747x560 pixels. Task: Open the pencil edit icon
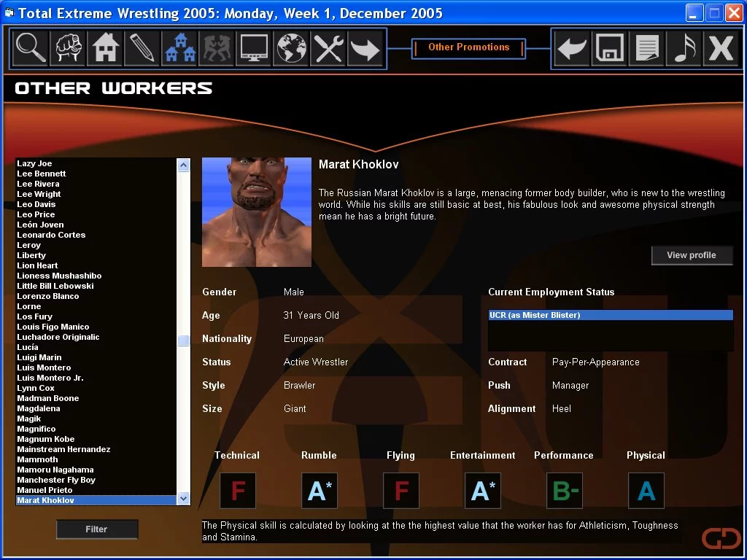(x=142, y=47)
